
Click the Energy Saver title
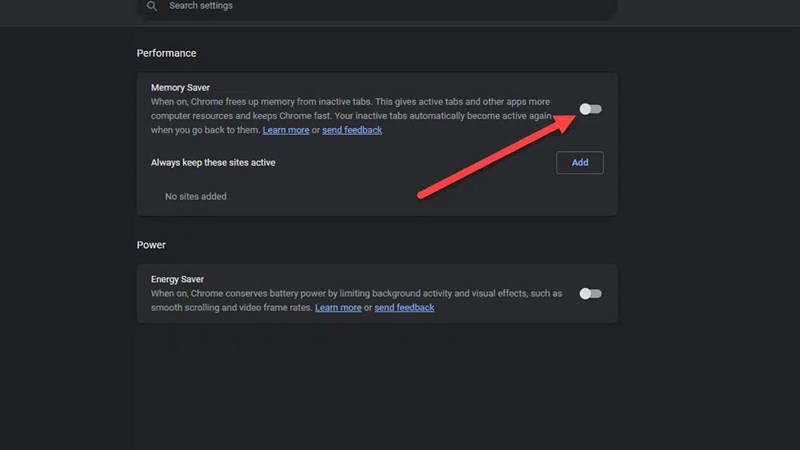177,280
